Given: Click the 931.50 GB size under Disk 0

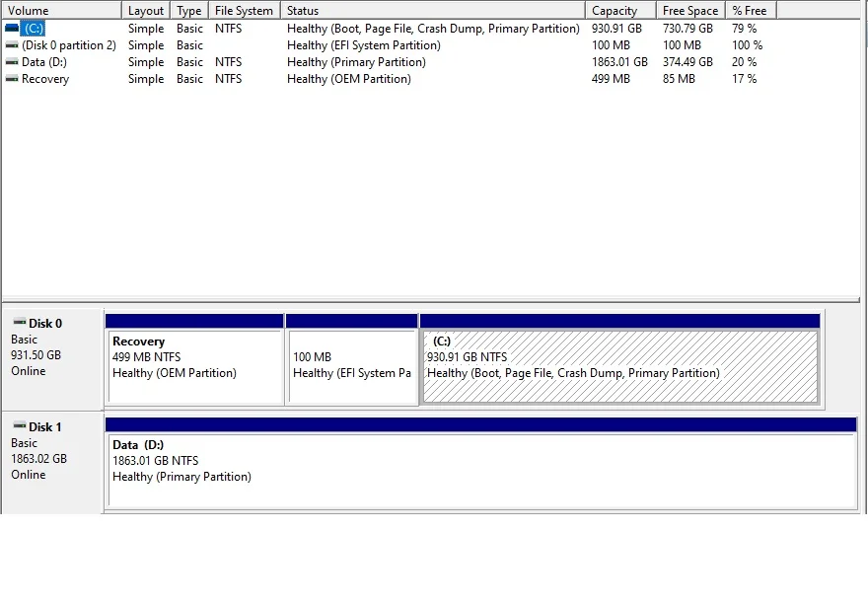Looking at the screenshot, I should [36, 355].
